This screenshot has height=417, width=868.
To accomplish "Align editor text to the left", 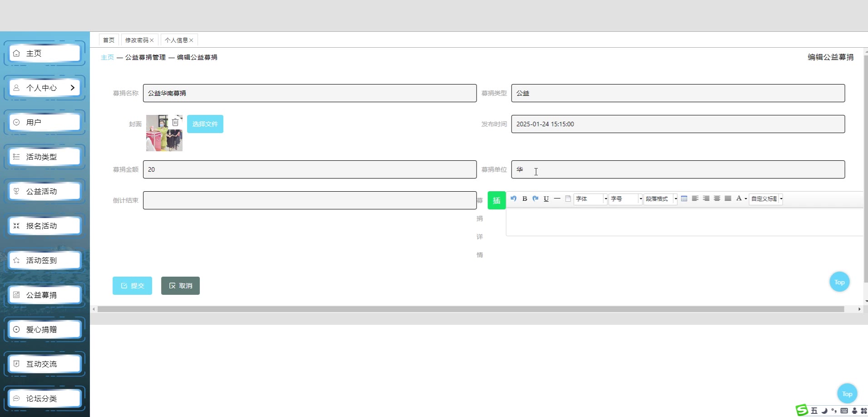I will pyautogui.click(x=695, y=199).
